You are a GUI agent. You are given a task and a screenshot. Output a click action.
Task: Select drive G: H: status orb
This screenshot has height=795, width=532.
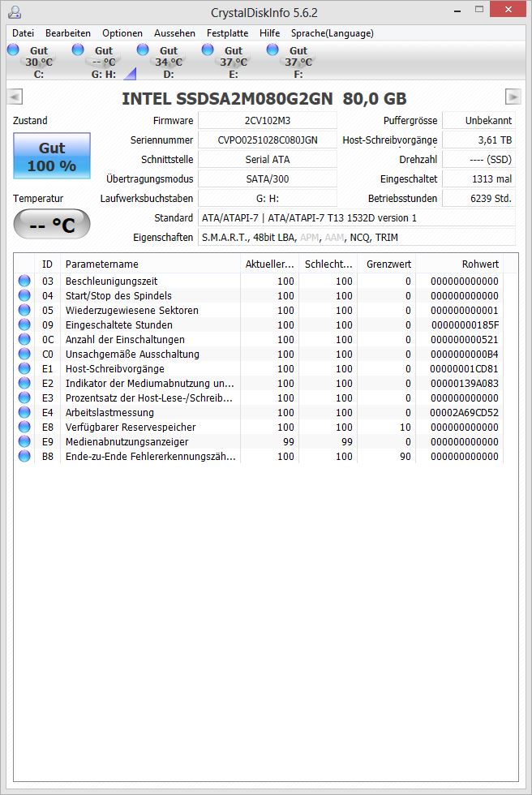78,49
